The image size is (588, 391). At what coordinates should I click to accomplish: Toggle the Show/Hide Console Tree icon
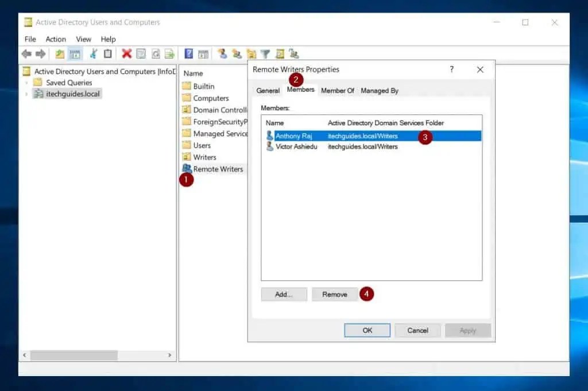[75, 53]
